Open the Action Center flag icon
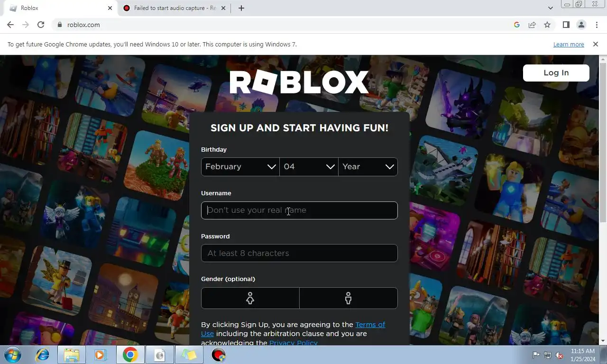 pos(536,355)
